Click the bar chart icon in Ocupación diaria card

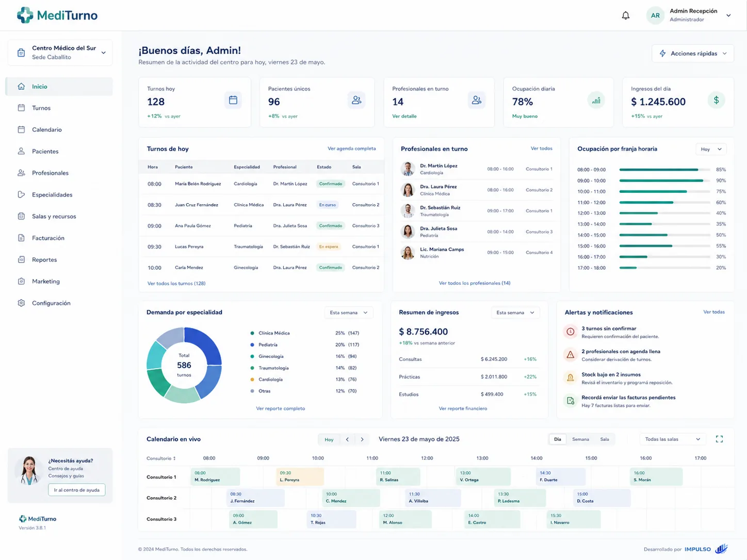point(596,100)
